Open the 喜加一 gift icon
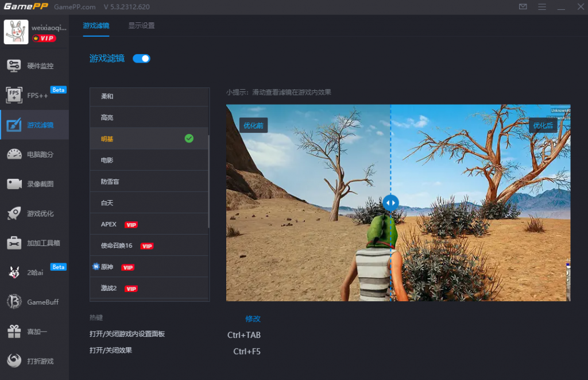The height and width of the screenshot is (380, 588). click(x=14, y=332)
